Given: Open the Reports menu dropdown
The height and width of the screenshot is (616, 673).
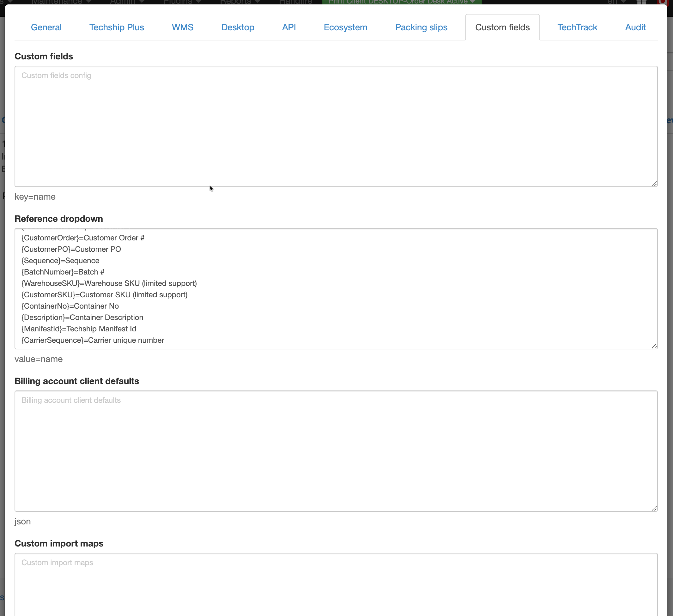Looking at the screenshot, I should (239, 2).
